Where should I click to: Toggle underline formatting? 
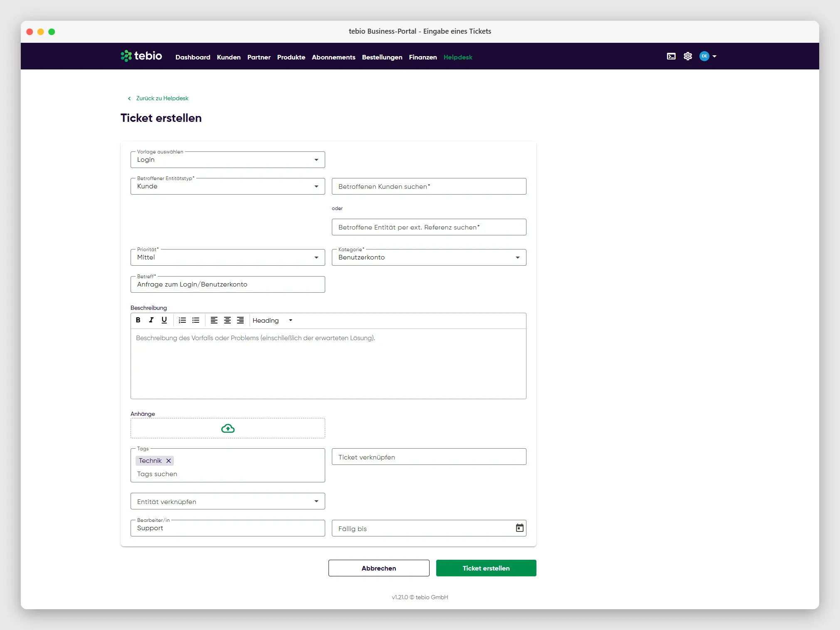[164, 320]
